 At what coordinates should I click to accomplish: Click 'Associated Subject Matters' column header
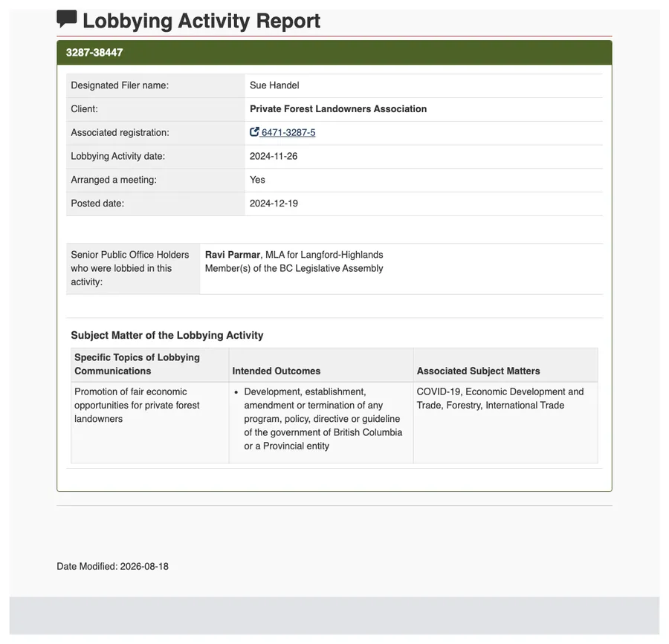[x=505, y=365]
